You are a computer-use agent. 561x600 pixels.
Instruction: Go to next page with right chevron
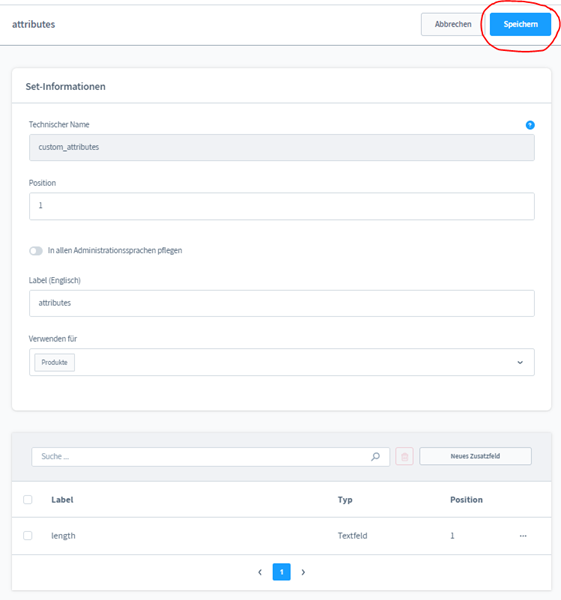(x=303, y=572)
